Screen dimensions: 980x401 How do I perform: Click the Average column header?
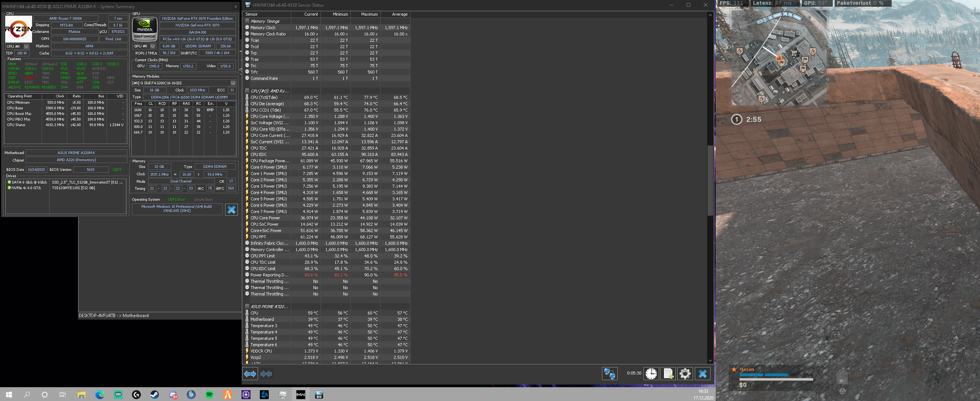point(395,14)
